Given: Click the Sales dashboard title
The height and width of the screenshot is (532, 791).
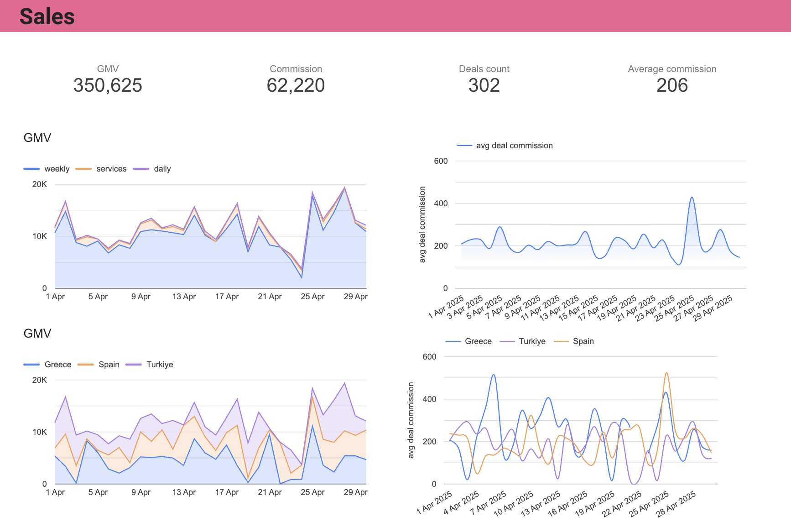Looking at the screenshot, I should (47, 17).
